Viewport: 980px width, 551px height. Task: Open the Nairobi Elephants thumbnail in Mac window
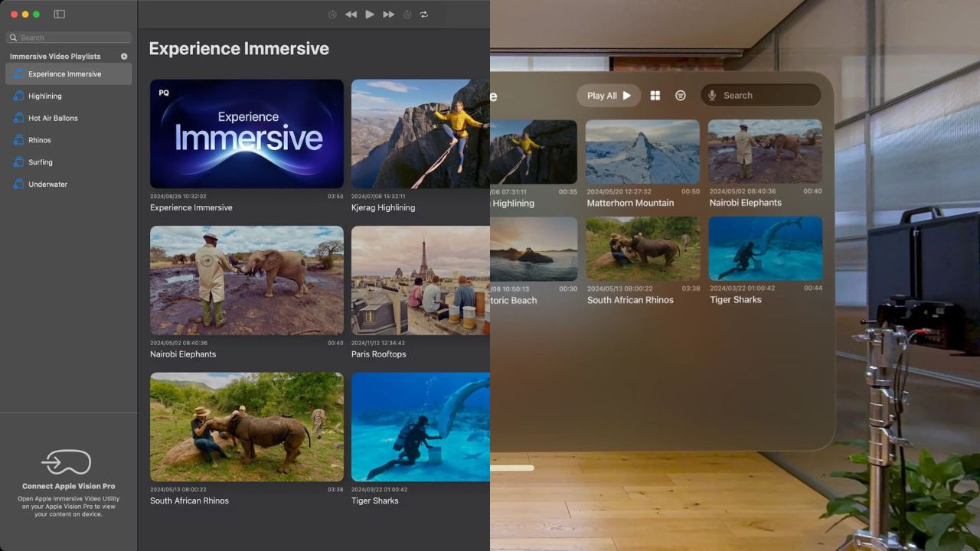247,280
